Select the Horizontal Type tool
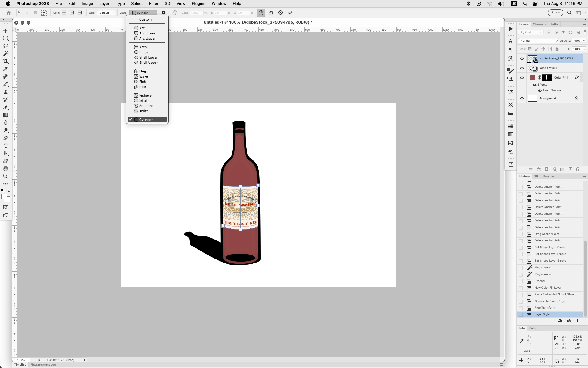 (x=6, y=146)
